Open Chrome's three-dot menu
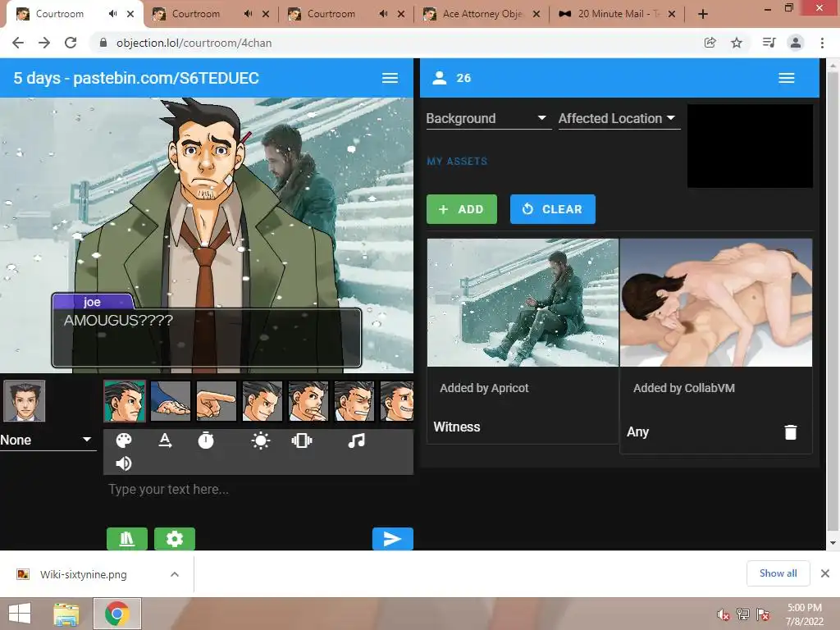 822,43
